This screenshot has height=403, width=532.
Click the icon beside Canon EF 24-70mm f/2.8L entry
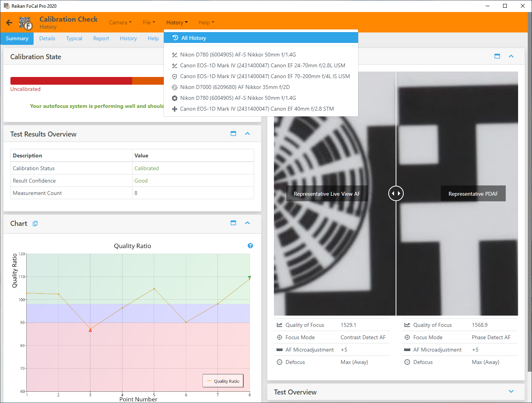coord(175,66)
